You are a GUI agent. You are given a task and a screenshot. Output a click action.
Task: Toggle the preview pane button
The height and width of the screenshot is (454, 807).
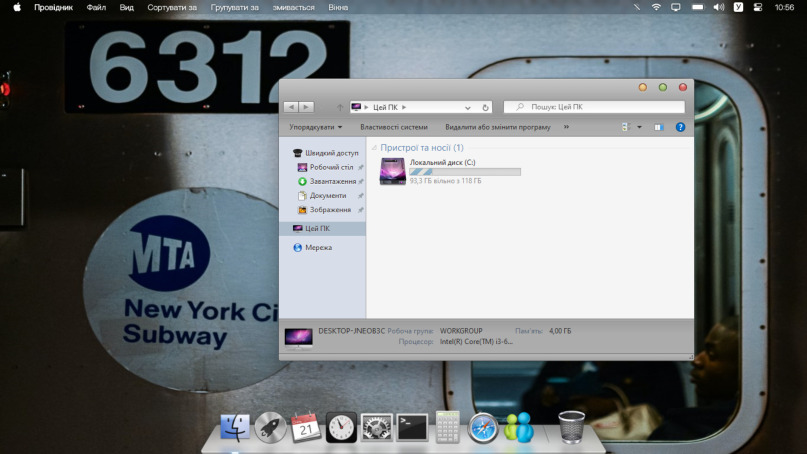pos(658,127)
